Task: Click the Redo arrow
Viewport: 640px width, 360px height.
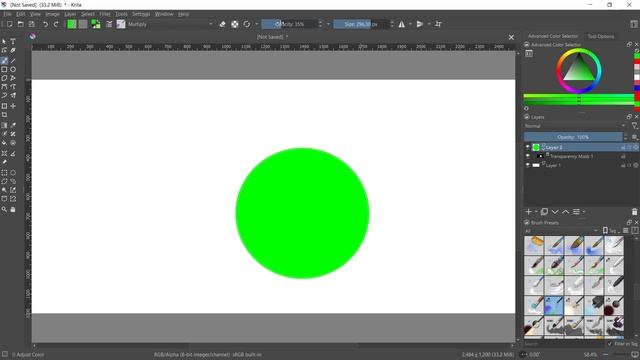Action: pos(56,24)
